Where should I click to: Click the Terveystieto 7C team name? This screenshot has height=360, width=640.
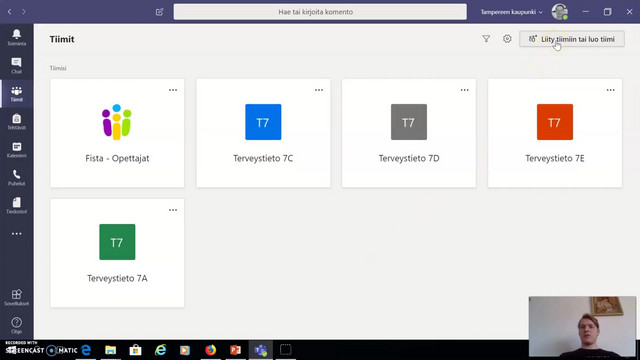[263, 158]
